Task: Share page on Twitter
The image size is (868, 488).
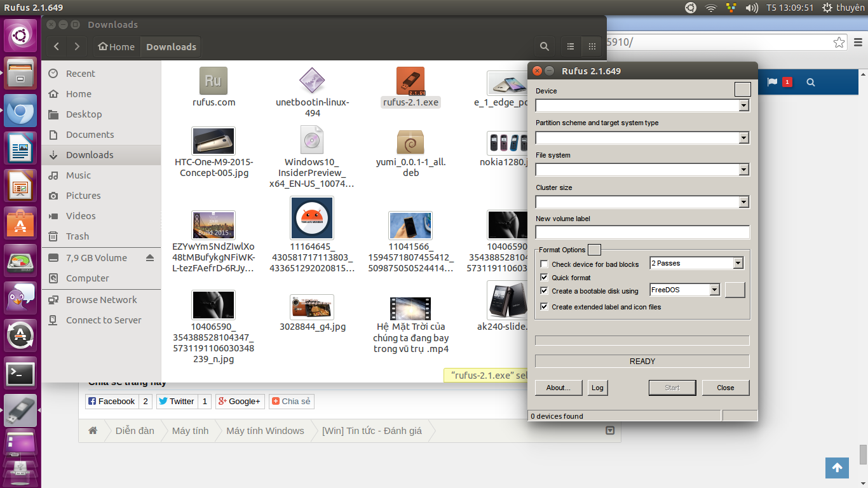Action: (x=177, y=401)
